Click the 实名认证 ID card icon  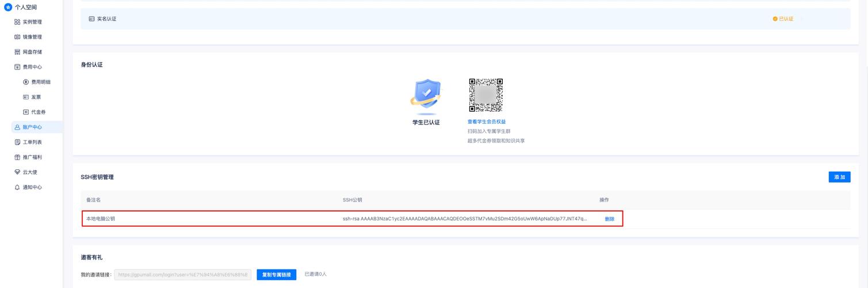tap(91, 19)
